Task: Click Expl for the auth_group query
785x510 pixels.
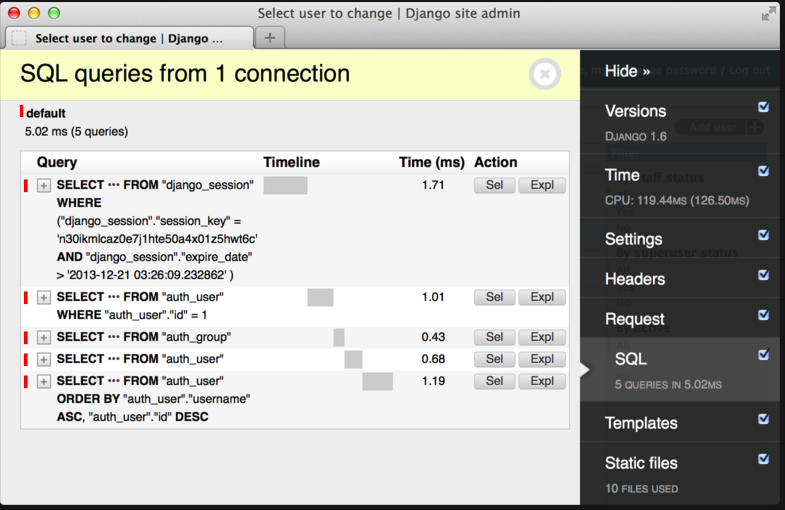Action: (x=542, y=337)
